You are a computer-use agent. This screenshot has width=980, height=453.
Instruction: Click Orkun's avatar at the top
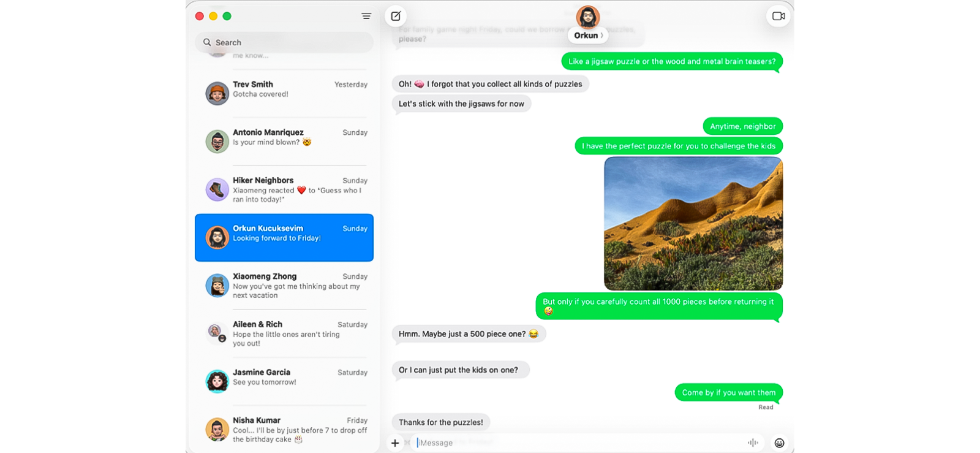[x=587, y=17]
